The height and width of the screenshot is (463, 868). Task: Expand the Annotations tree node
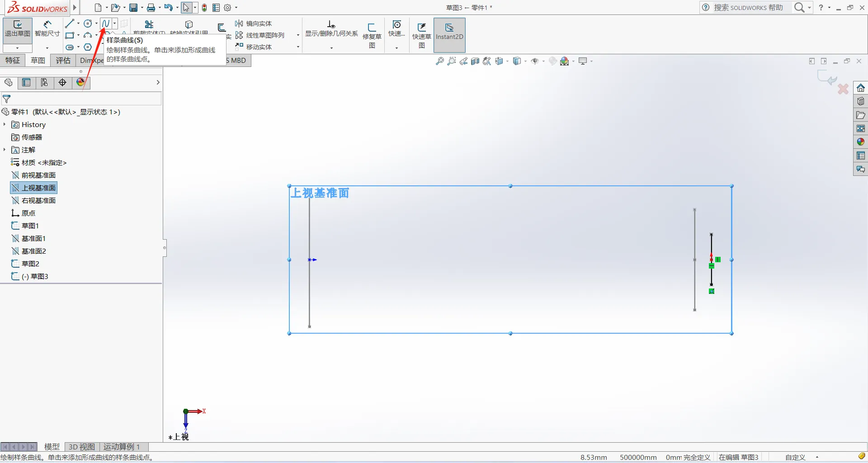tap(5, 150)
